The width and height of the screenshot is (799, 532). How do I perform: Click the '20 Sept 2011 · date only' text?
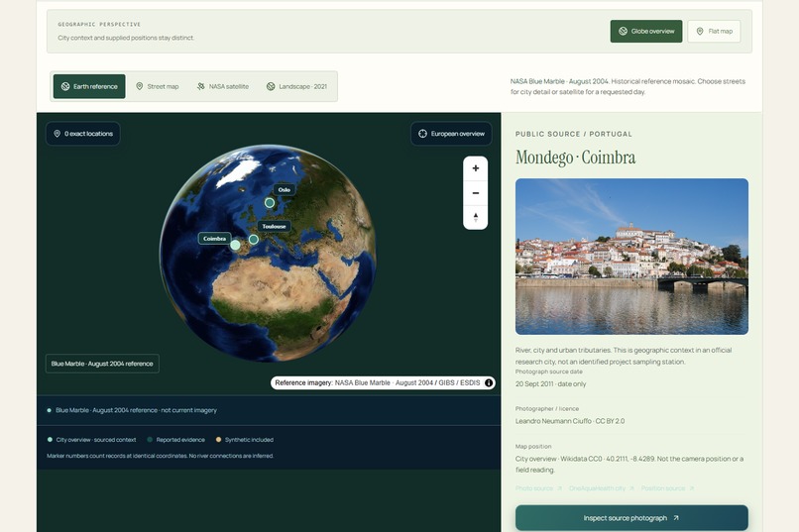(550, 383)
